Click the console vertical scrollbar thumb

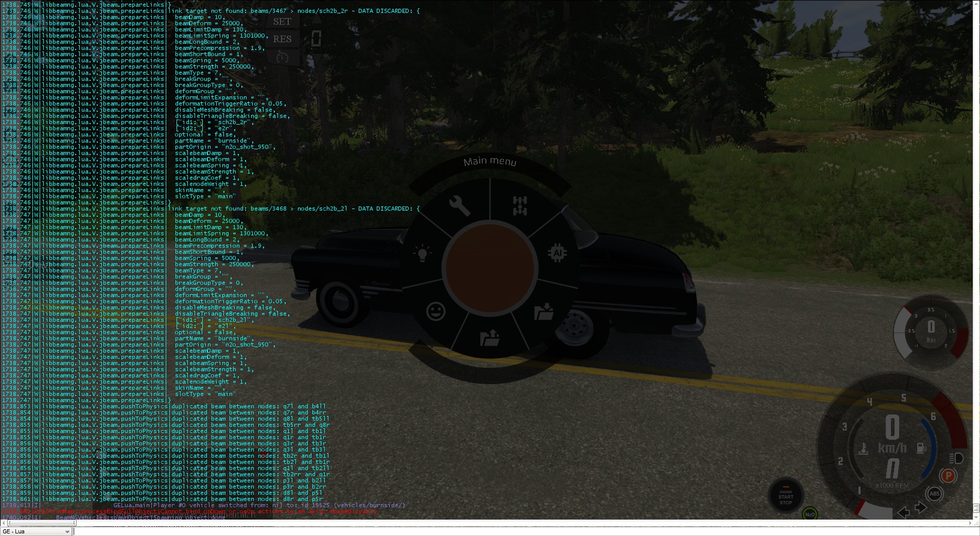point(976,508)
